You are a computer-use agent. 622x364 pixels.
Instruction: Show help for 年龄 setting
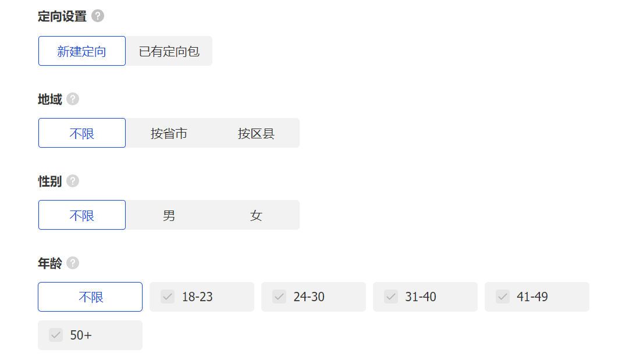[72, 263]
